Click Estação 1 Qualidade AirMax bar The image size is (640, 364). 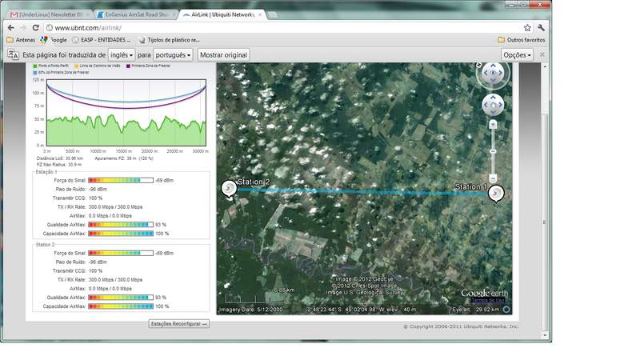(121, 225)
